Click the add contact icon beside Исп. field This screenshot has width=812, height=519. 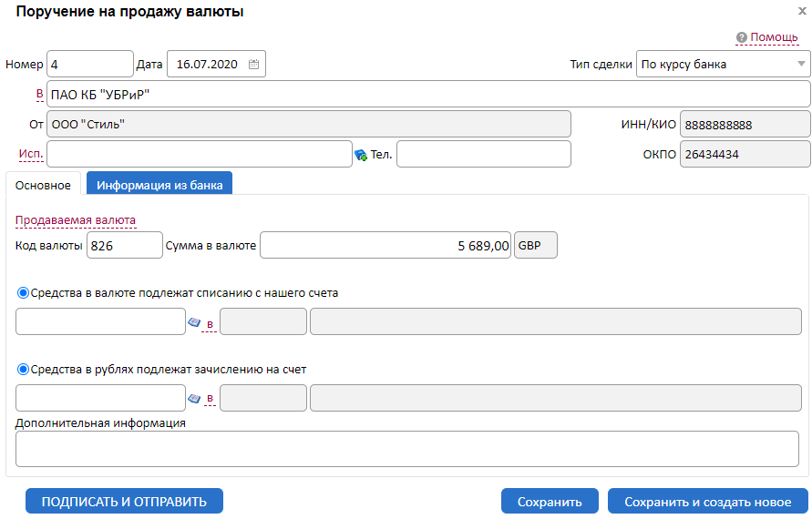click(x=361, y=155)
